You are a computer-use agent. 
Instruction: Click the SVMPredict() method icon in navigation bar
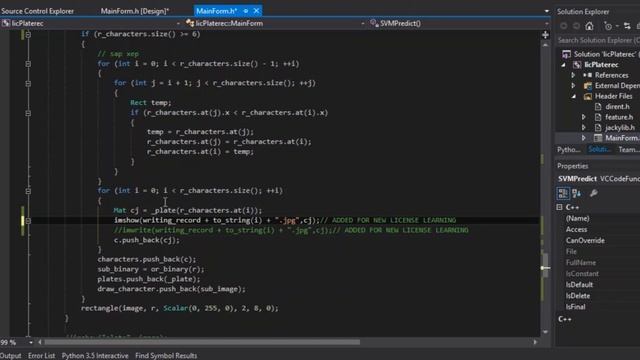pos(374,23)
